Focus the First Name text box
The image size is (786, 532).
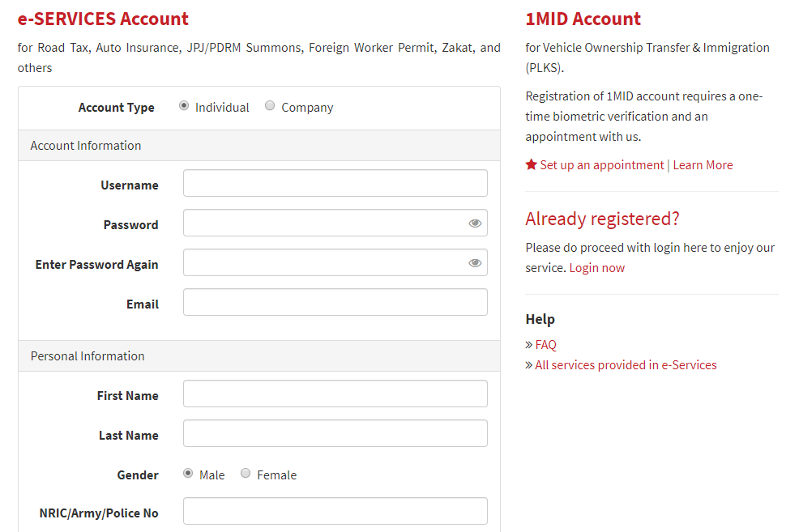click(335, 394)
